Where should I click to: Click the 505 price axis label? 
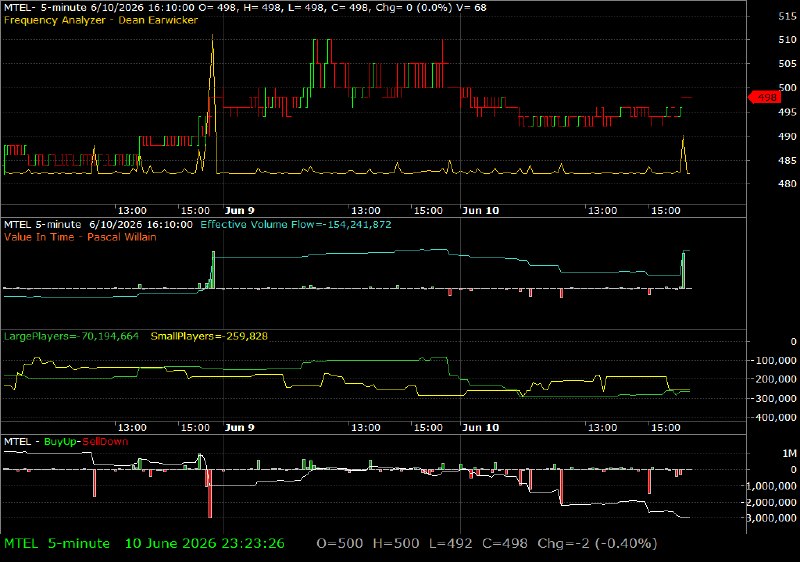[787, 64]
